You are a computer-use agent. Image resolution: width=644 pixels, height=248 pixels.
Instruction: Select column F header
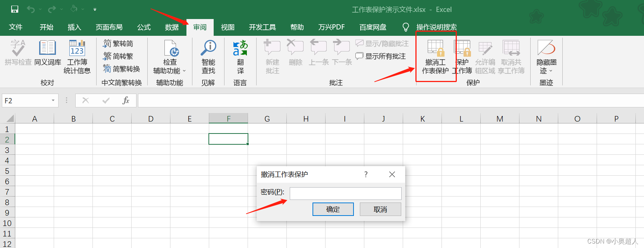coord(229,119)
